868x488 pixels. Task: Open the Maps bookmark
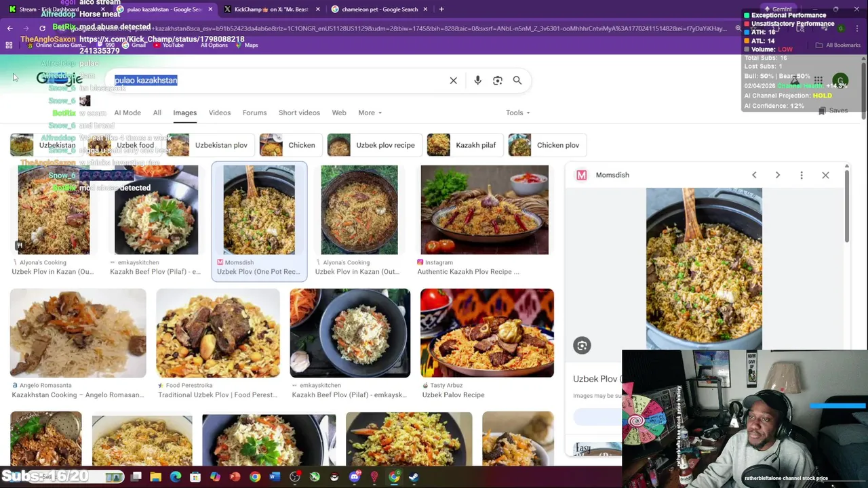(x=247, y=45)
